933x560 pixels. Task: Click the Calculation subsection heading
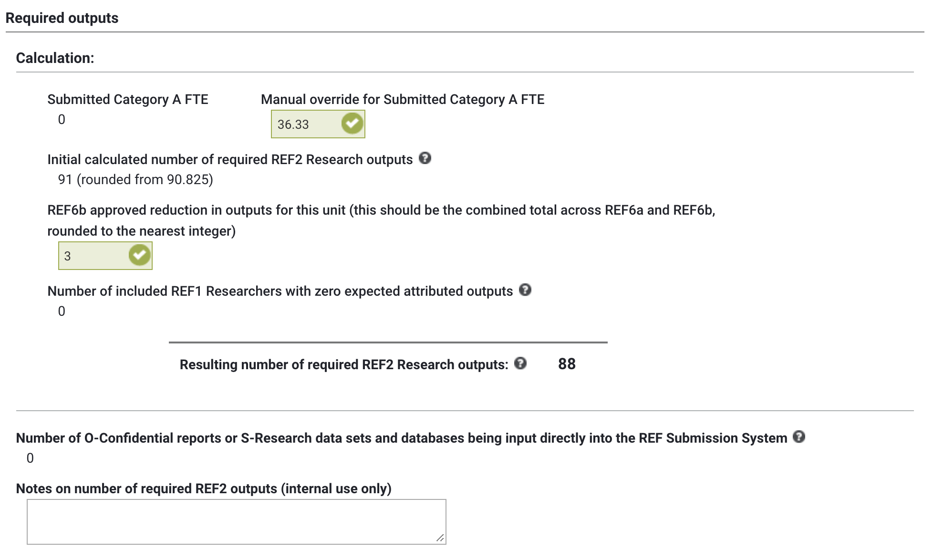coord(55,58)
